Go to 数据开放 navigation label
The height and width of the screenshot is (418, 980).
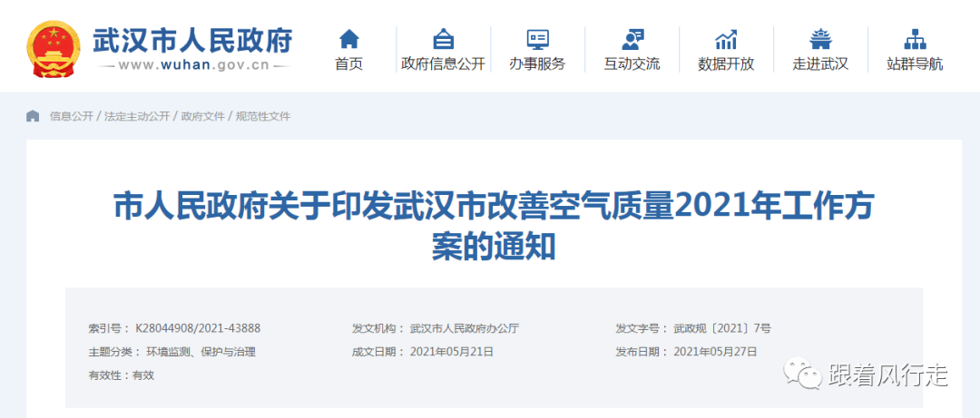point(726,64)
